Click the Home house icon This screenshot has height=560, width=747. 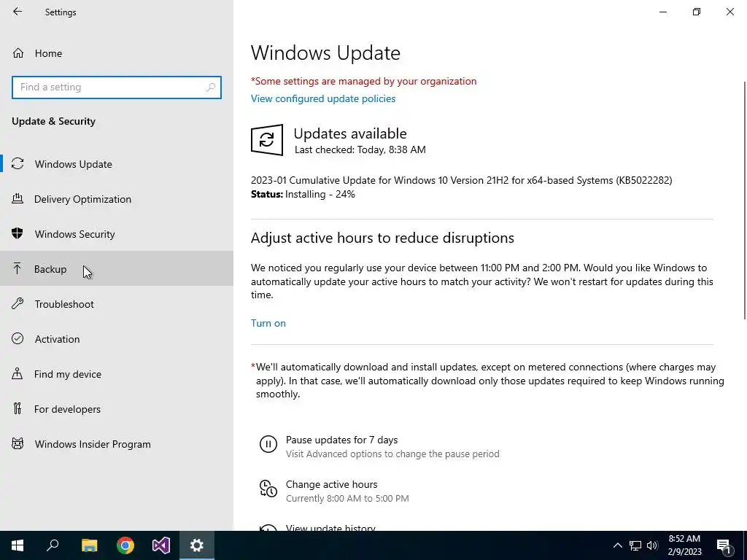tap(18, 52)
